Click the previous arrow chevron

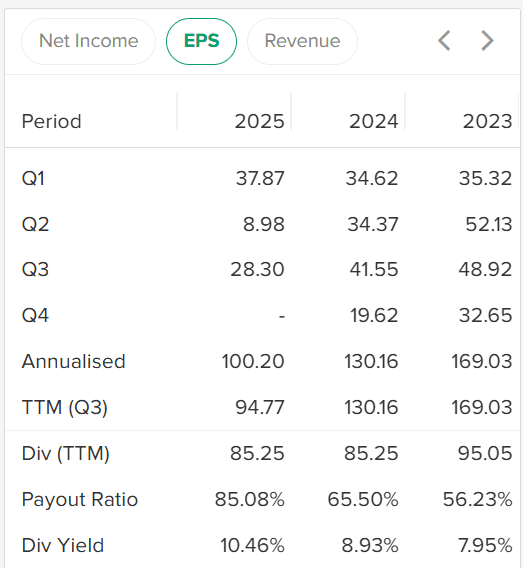(x=444, y=41)
